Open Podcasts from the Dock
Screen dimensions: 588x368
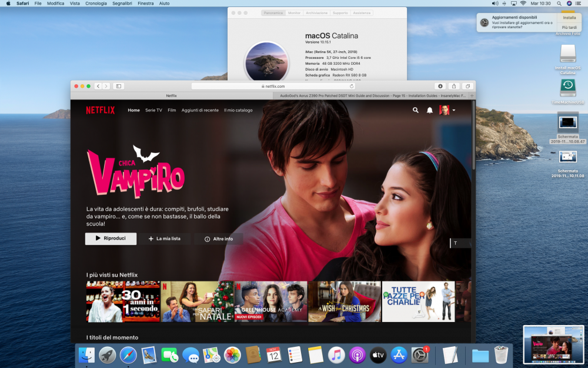357,354
